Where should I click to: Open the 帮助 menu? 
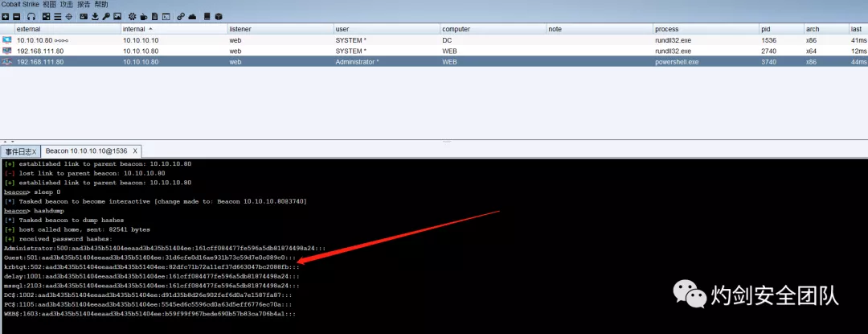(x=101, y=5)
